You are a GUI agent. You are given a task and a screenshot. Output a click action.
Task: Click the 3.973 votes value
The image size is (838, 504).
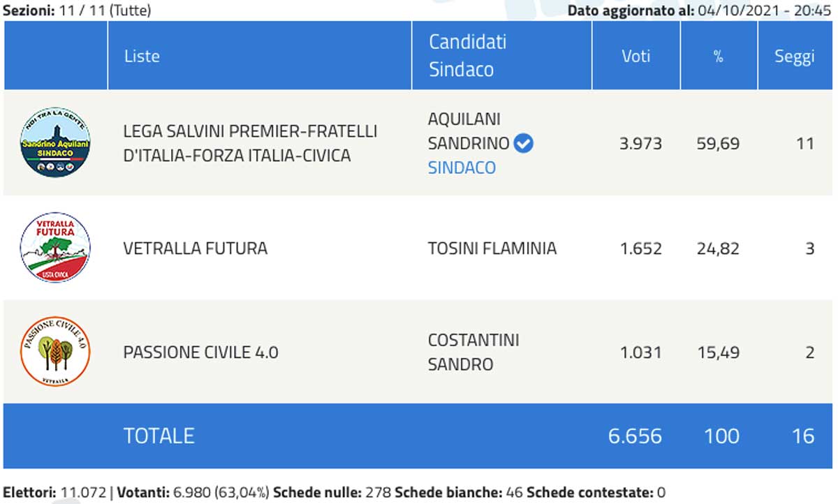(x=640, y=144)
